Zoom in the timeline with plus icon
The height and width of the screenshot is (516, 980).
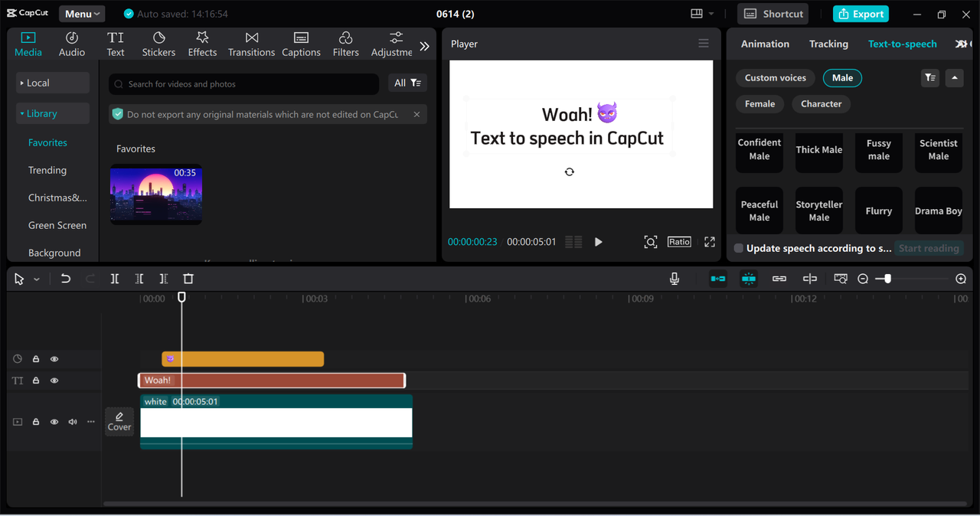tap(961, 279)
